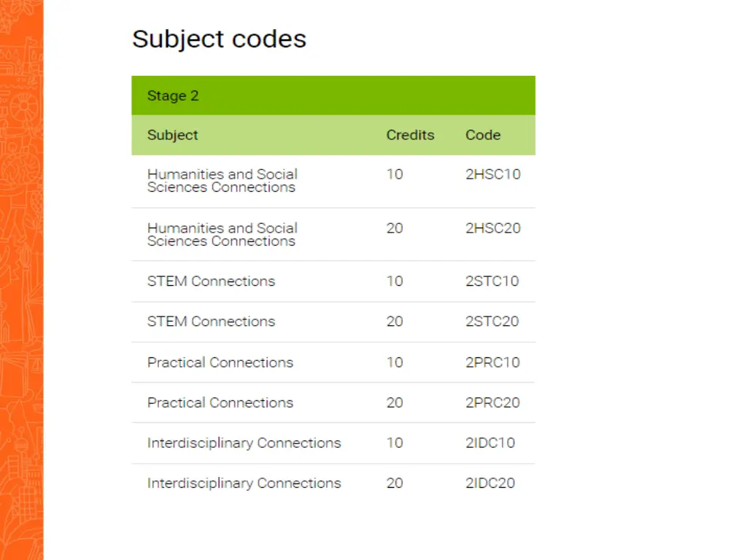Select code 2HSC10

pos(493,174)
